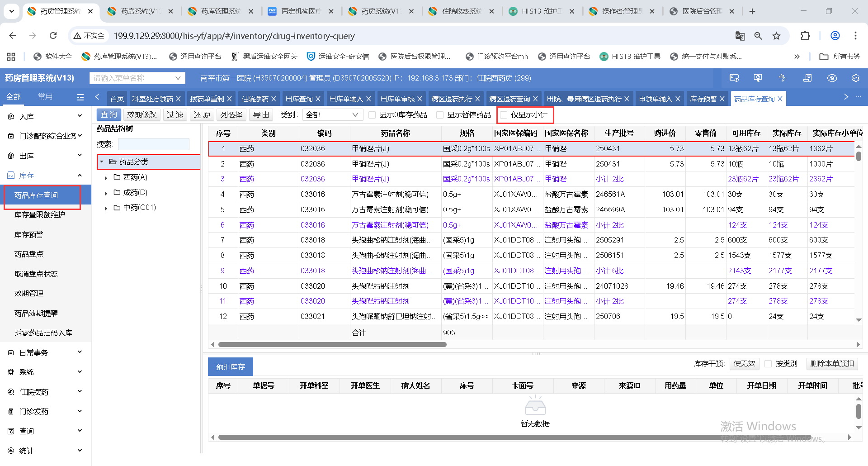
Task: Tick the 仅显示小计 checkbox
Action: [504, 115]
